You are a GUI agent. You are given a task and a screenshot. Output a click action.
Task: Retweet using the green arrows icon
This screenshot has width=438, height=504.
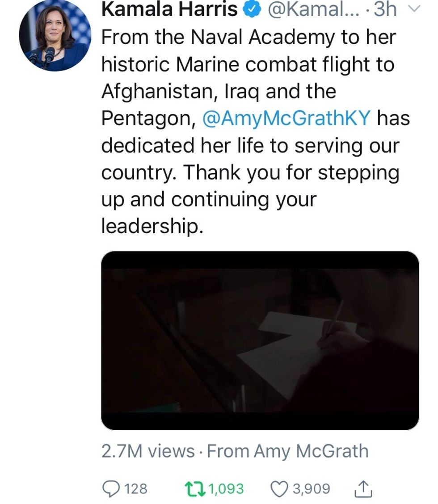tap(195, 488)
